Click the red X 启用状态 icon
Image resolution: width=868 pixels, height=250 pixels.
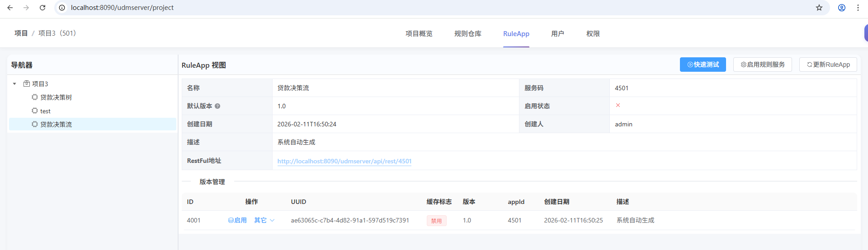pyautogui.click(x=618, y=106)
